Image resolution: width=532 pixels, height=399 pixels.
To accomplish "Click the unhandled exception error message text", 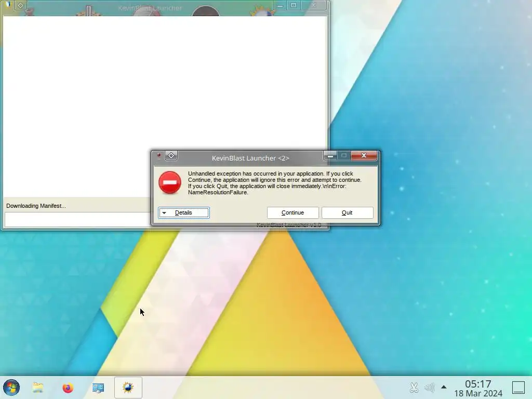I will coord(274,183).
